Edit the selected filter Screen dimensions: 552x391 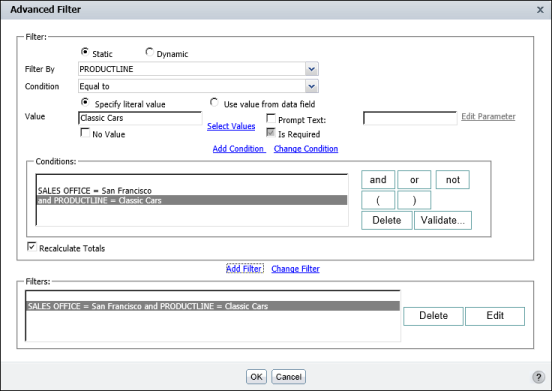point(495,316)
